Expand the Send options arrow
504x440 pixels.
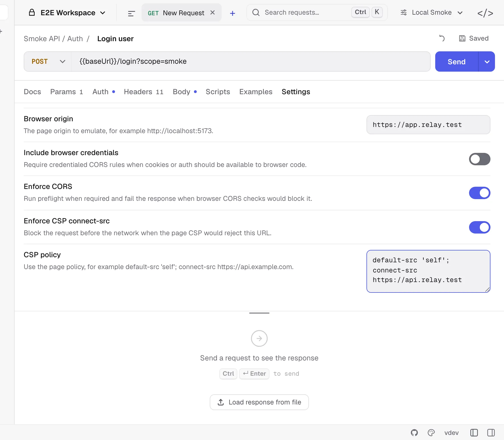(487, 61)
